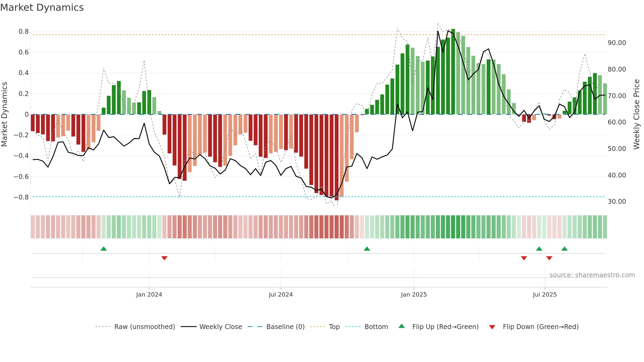Click the 70.00 right axis price label
Image resolution: width=644 pixels, height=362 pixels.
[x=617, y=96]
